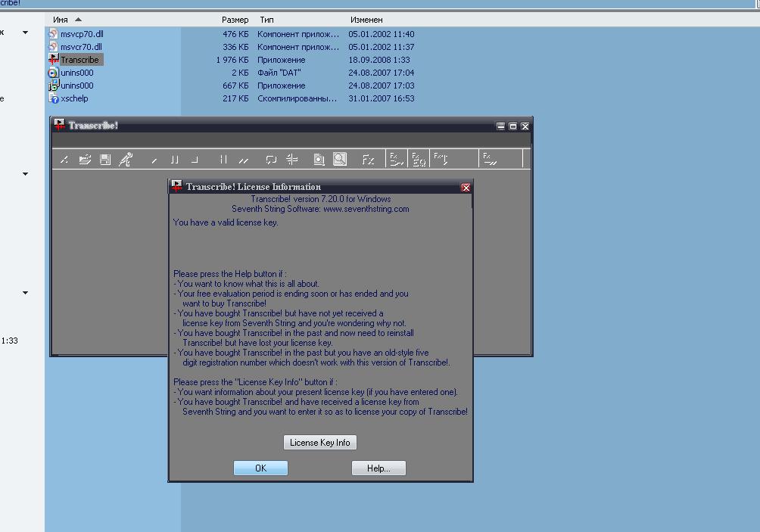The height and width of the screenshot is (532, 760).
Task: Select the msvcp70.dll file name
Action: pyautogui.click(x=82, y=34)
